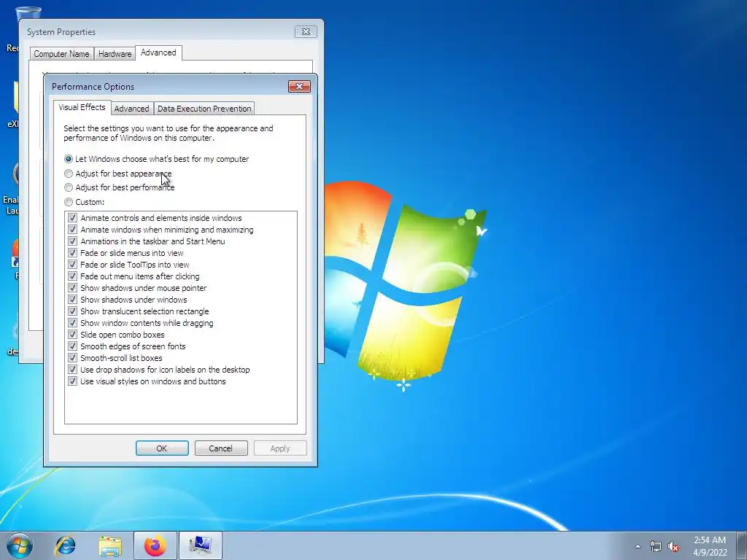Uncheck Slide open combo boxes
The image size is (747, 560).
tap(72, 335)
